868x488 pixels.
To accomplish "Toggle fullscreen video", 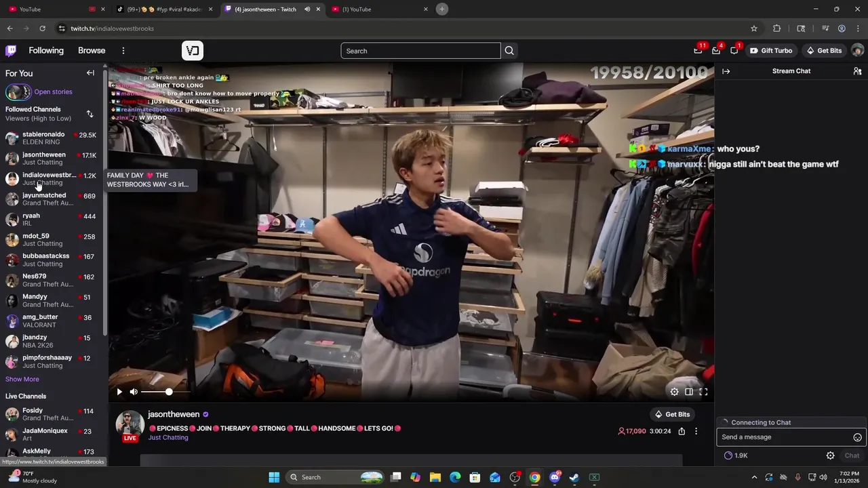I will (703, 392).
